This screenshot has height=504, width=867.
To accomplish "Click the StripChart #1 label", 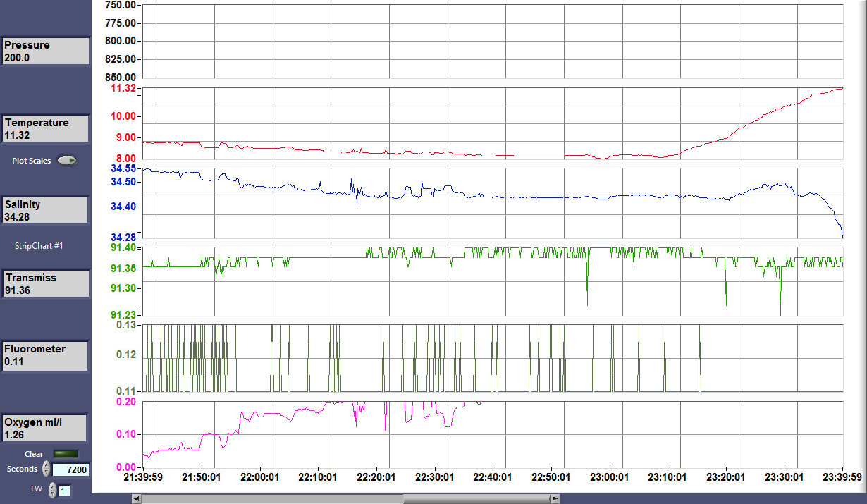I will coord(39,246).
